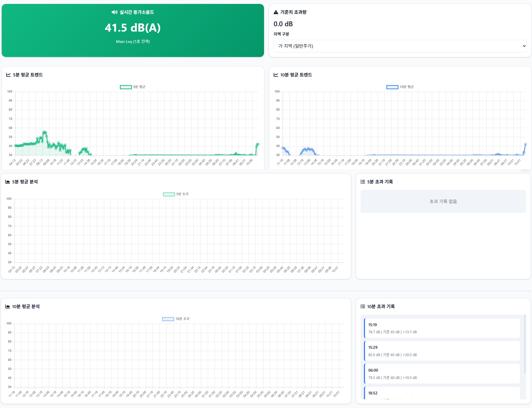Image resolution: width=532 pixels, height=408 pixels.
Task: Open the 15:29 record showing 85.5 dB
Action: click(442, 351)
